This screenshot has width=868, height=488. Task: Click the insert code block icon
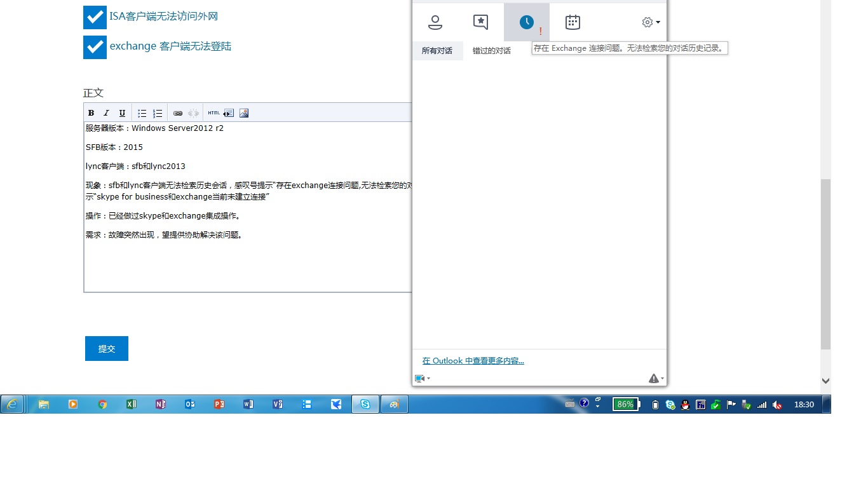click(x=228, y=113)
